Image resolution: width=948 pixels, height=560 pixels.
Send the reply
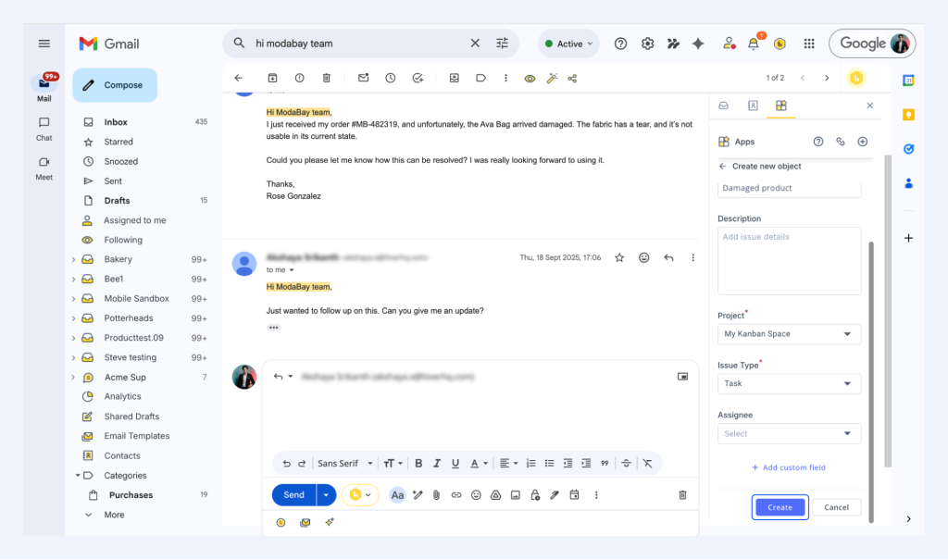[x=293, y=495]
